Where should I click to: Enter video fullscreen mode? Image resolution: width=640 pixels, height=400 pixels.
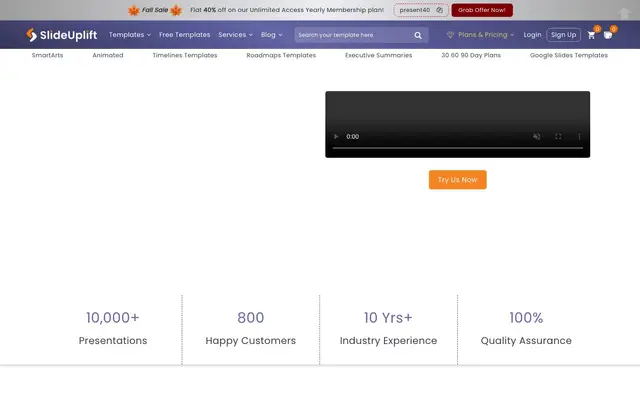pos(558,137)
